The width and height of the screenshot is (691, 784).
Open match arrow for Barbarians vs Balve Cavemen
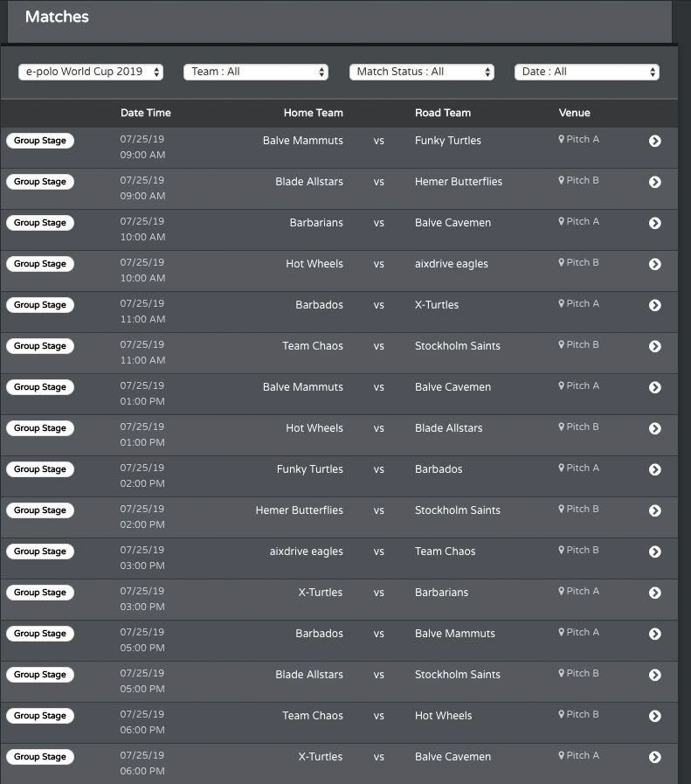tap(655, 223)
